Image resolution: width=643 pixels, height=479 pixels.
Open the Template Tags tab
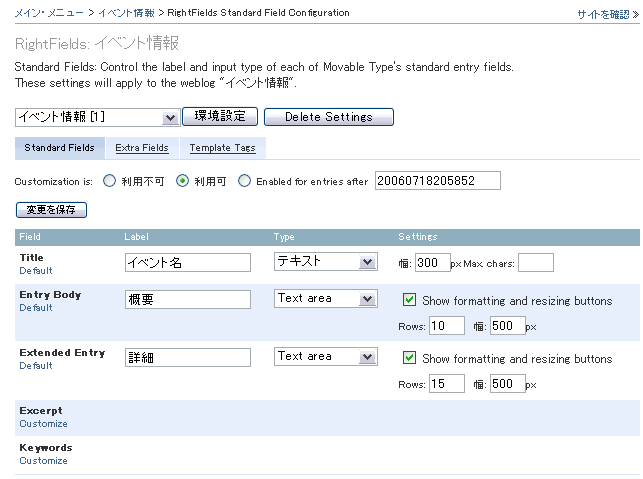tap(222, 148)
